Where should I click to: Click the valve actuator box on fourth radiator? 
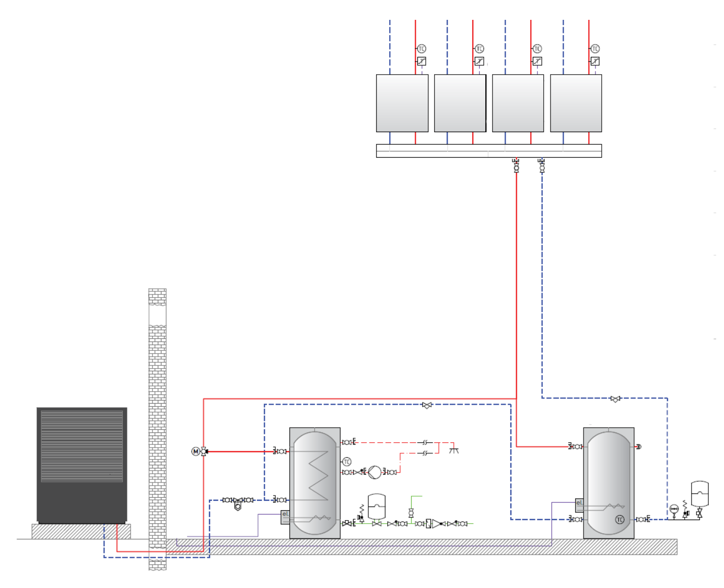595,61
